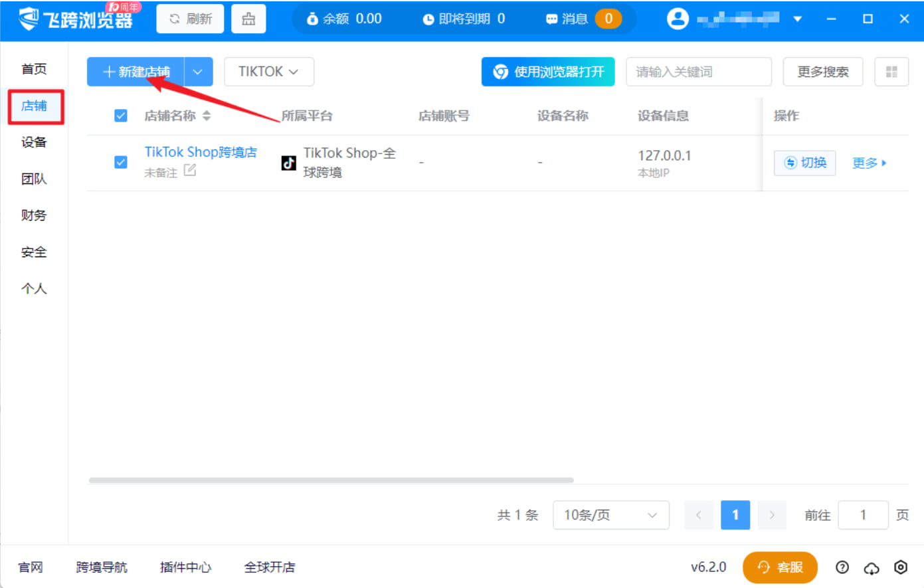Screen dimensions: 924x588
Task: Open the TIKTOK platform filter dropdown
Action: tap(268, 72)
